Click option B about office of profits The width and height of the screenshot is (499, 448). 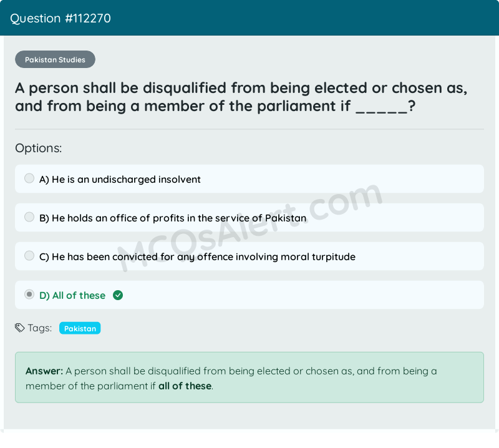tap(173, 218)
